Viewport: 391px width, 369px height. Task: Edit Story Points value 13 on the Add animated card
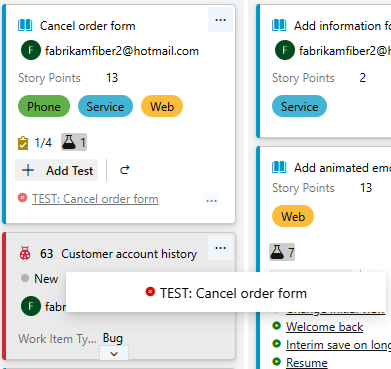tap(366, 188)
